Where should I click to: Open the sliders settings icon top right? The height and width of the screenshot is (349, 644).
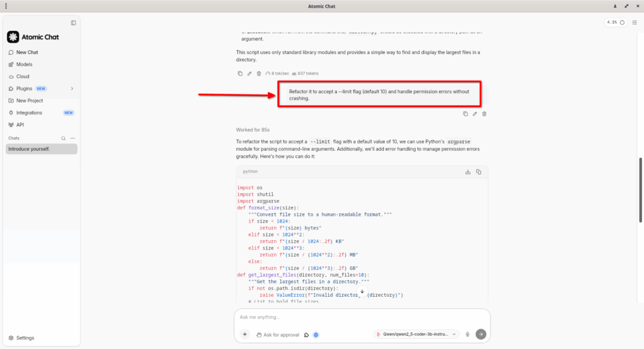635,23
